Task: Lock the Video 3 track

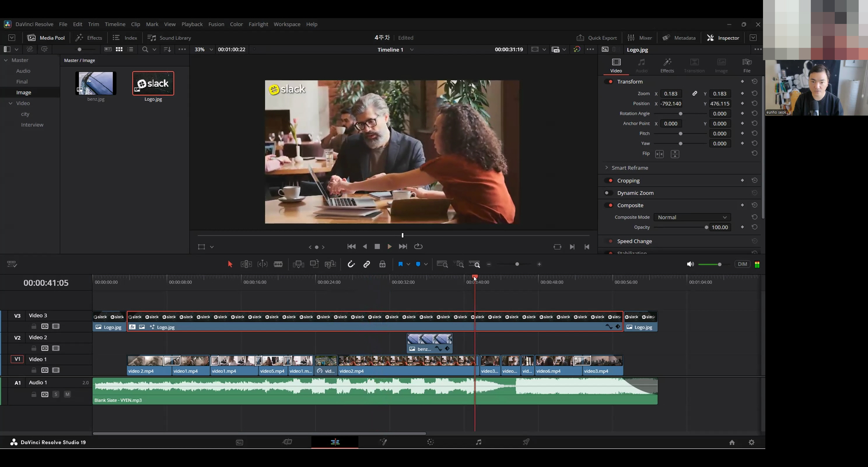Action: [x=34, y=326]
